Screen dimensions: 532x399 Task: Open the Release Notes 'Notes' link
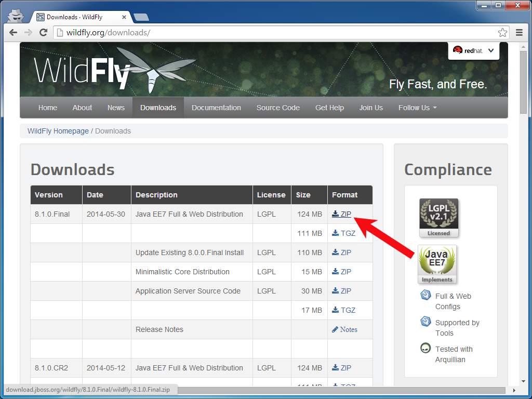[344, 329]
